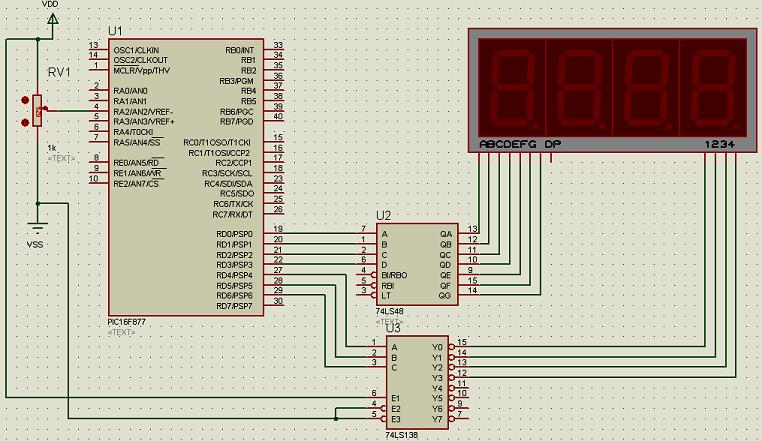Click the DP label on the display
The image size is (762, 441).
point(553,144)
